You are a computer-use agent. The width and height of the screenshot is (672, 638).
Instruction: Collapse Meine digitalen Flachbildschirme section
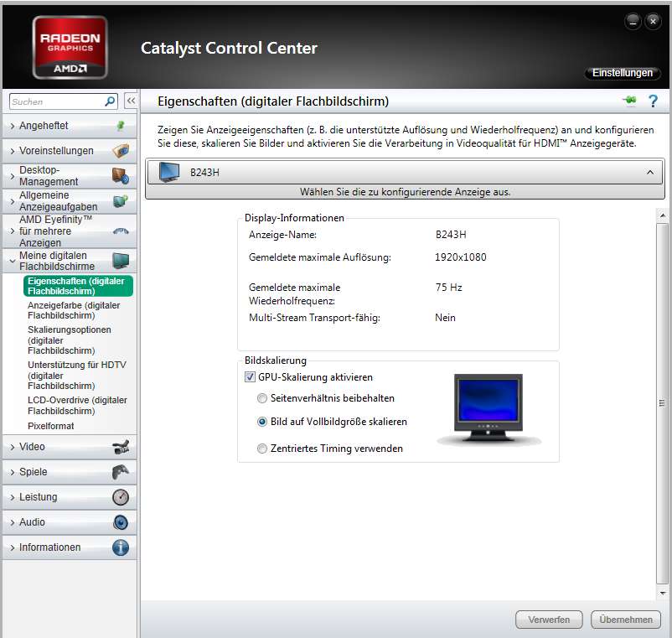click(70, 261)
